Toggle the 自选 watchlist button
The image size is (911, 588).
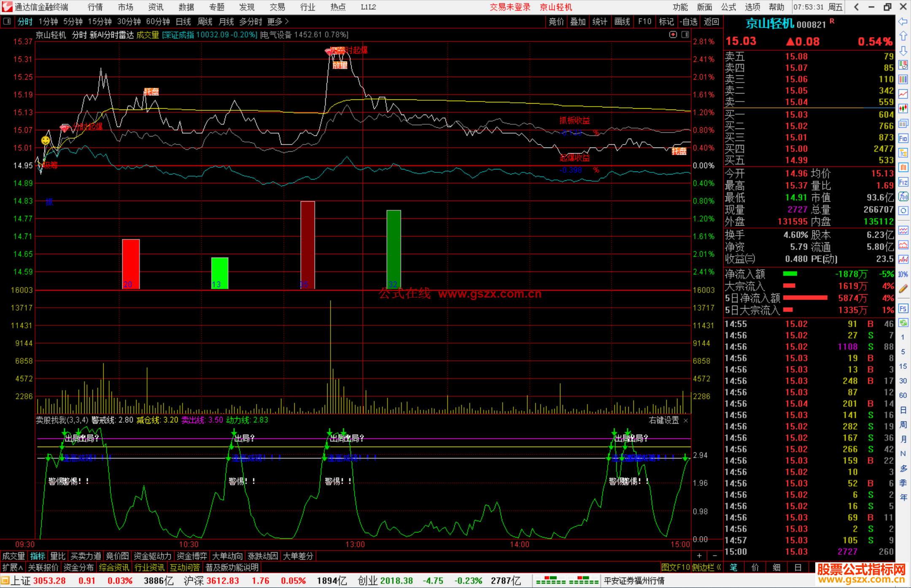click(x=688, y=21)
